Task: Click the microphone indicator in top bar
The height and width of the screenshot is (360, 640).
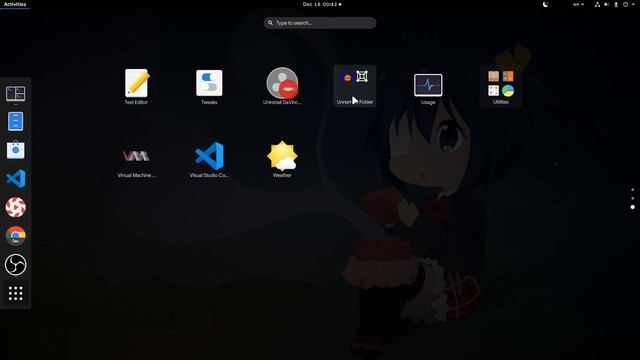Action: click(616, 4)
